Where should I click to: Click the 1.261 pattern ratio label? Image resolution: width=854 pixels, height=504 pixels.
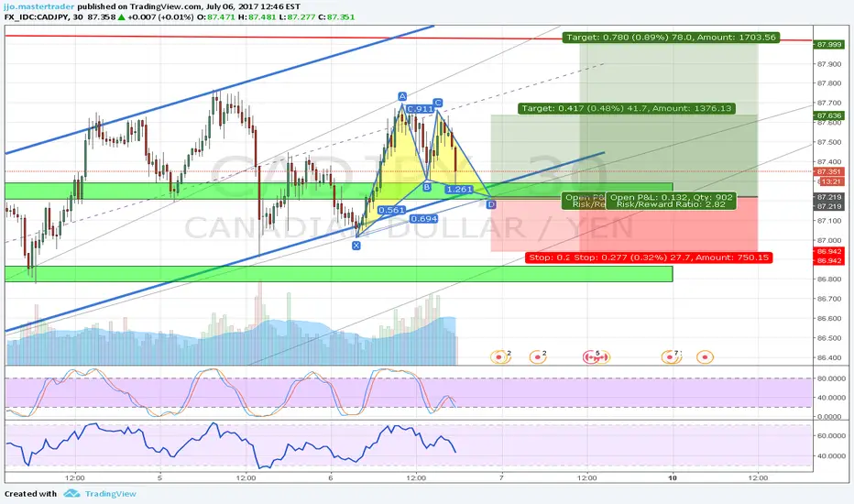pos(459,189)
